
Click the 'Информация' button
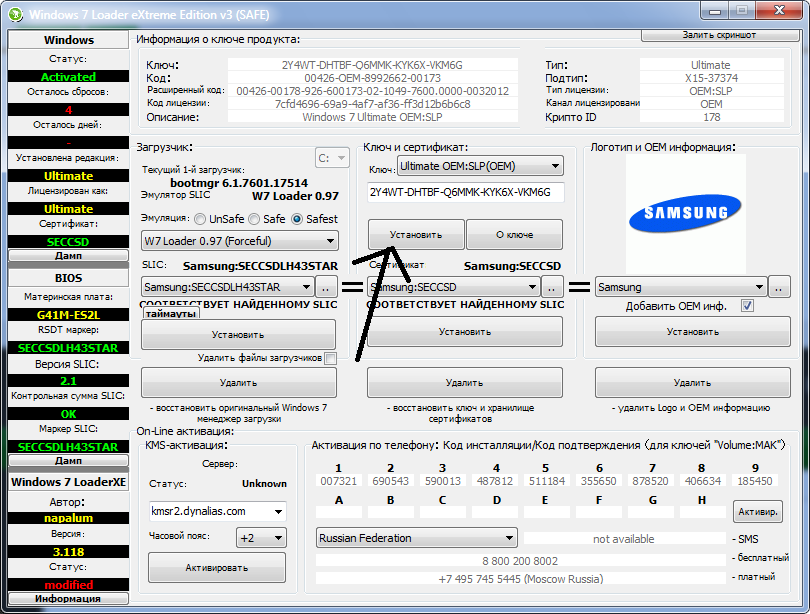[x=68, y=599]
